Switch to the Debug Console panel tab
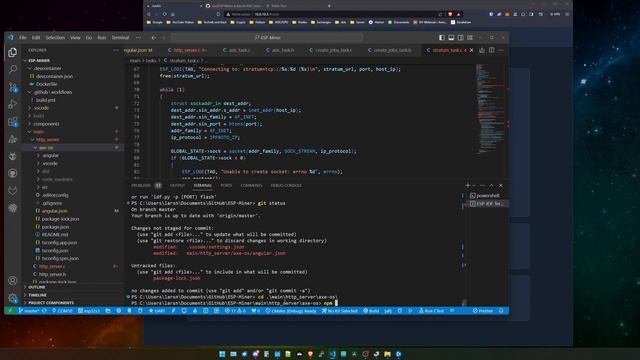Image resolution: width=640 pixels, height=360 pixels. point(286,186)
